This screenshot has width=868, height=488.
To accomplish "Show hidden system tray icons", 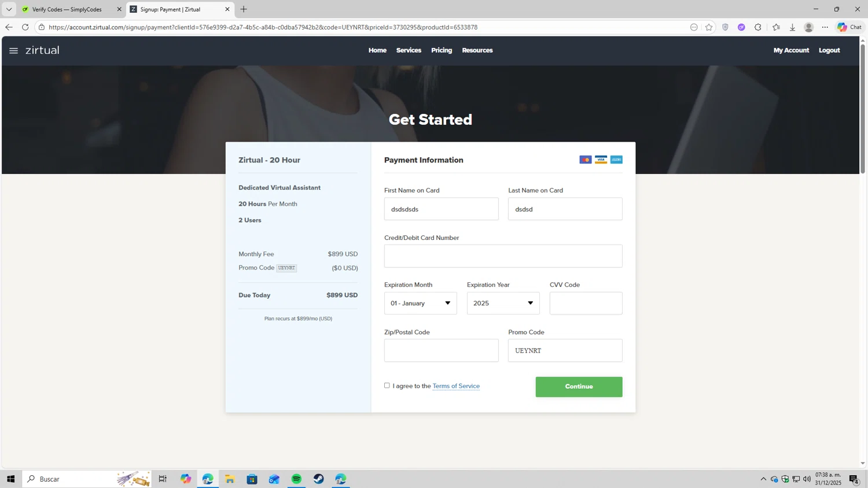I will [763, 479].
